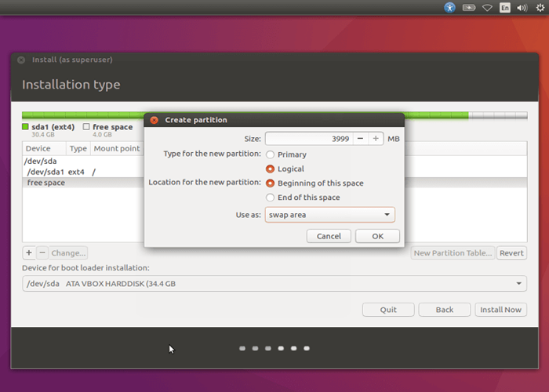This screenshot has width=549, height=392.
Task: Select the Primary partition type
Action: click(x=286, y=154)
